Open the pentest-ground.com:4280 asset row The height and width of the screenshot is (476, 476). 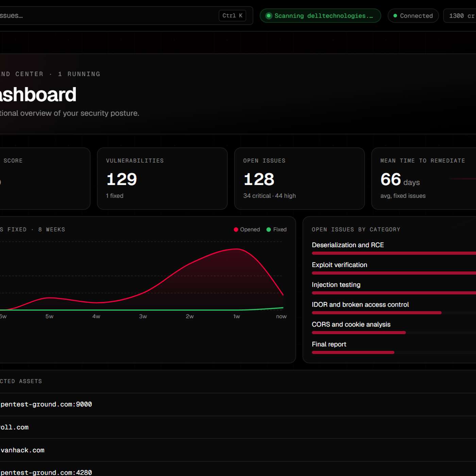[x=238, y=469]
